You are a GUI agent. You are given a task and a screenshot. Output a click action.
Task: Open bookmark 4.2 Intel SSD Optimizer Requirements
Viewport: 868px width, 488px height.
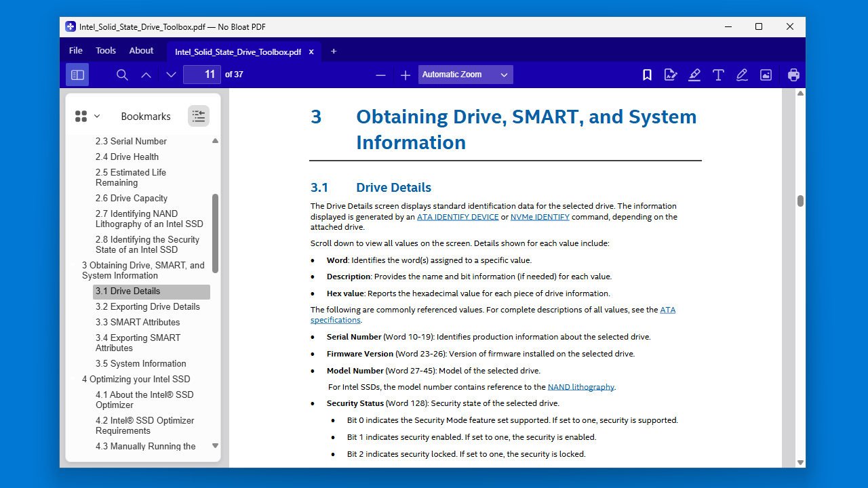coord(145,426)
